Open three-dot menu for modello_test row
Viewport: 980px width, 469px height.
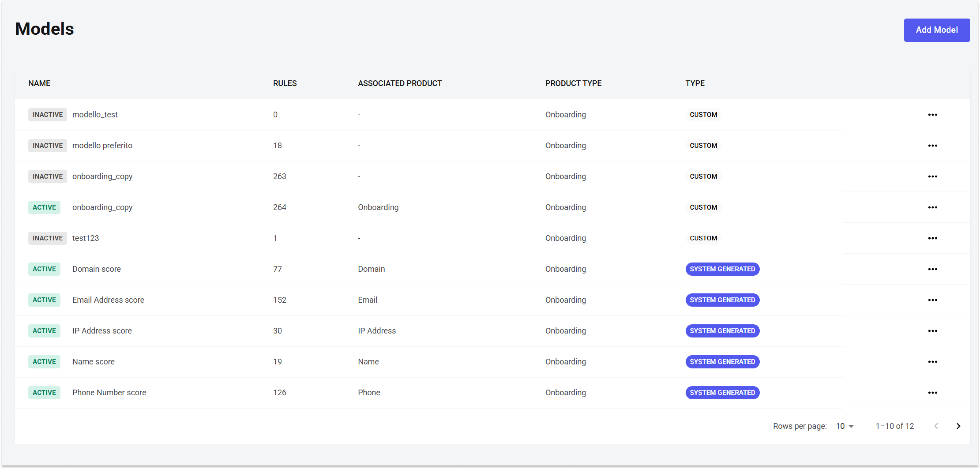pyautogui.click(x=932, y=114)
